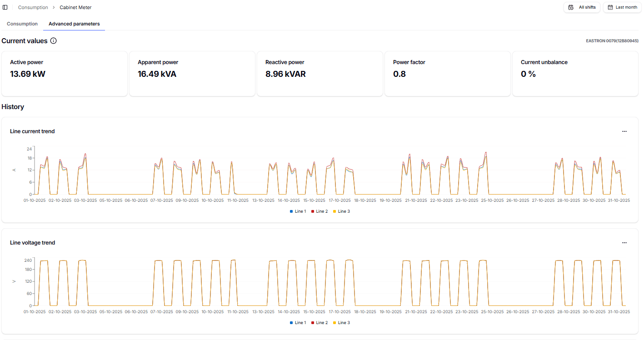This screenshot has width=644, height=340.
Task: Toggle the sidebar panel icon
Action: 5,7
